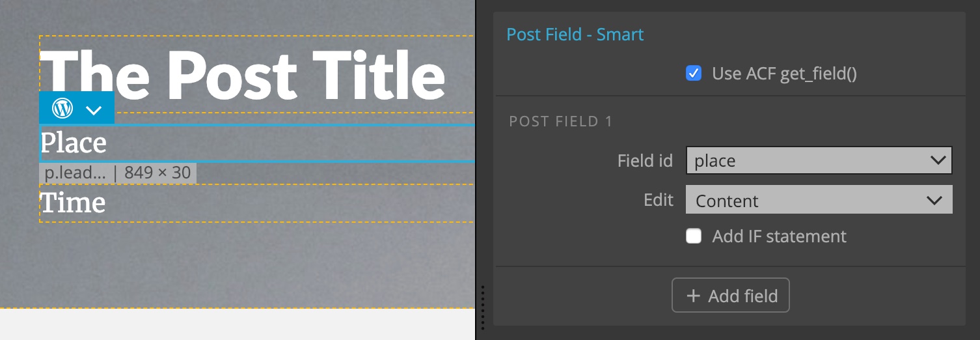Open the Field id dropdown showing place

click(819, 160)
